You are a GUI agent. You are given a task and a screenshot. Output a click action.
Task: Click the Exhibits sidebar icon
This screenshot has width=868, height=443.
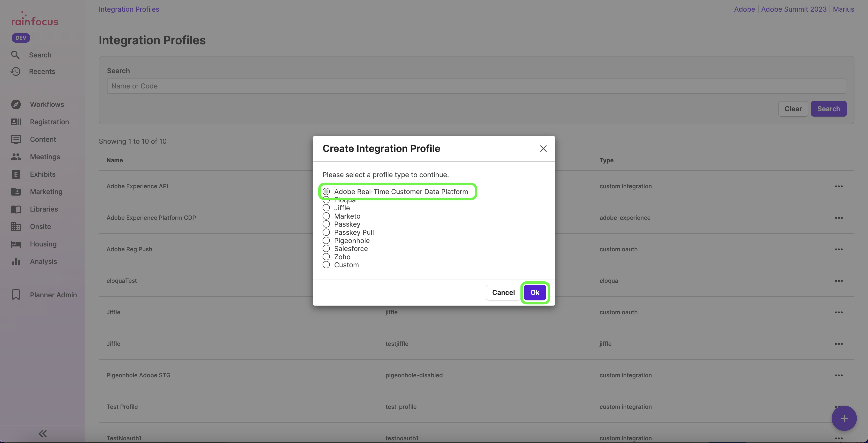[16, 174]
